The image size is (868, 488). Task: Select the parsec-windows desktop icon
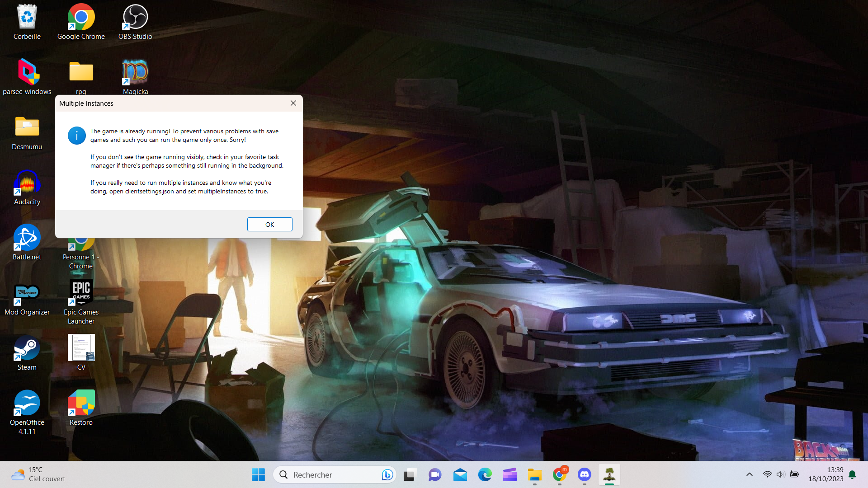[27, 73]
